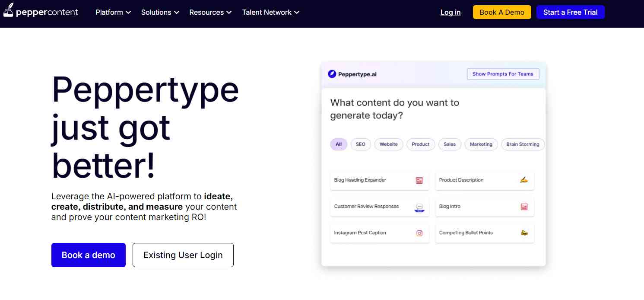
Task: Select the All category filter
Action: coord(339,144)
